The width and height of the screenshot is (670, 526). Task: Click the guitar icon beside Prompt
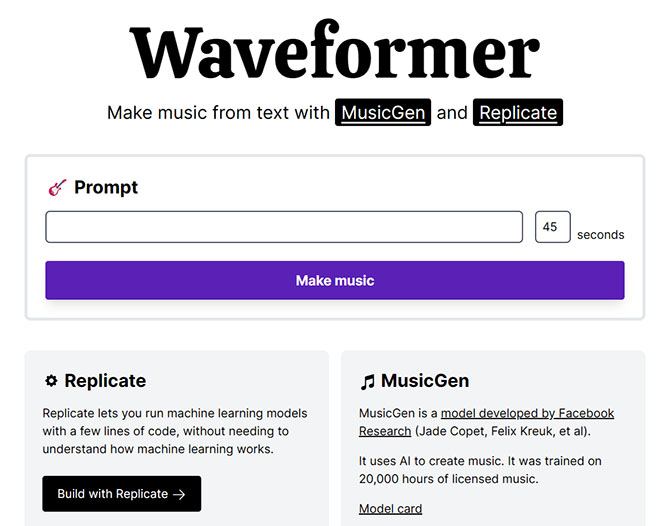point(57,188)
